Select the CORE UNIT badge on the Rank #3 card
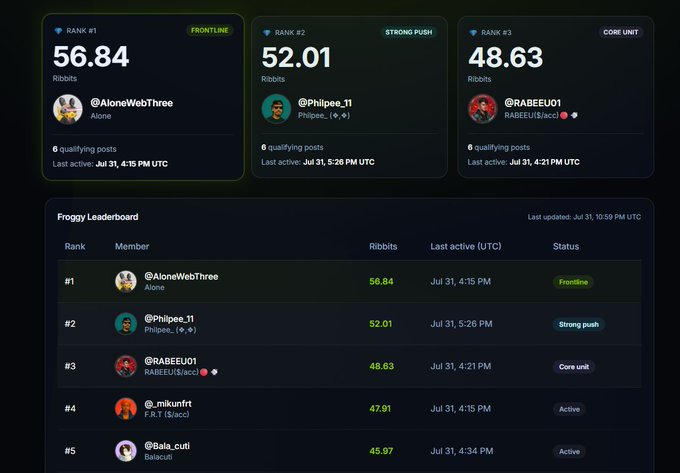 pyautogui.click(x=621, y=32)
